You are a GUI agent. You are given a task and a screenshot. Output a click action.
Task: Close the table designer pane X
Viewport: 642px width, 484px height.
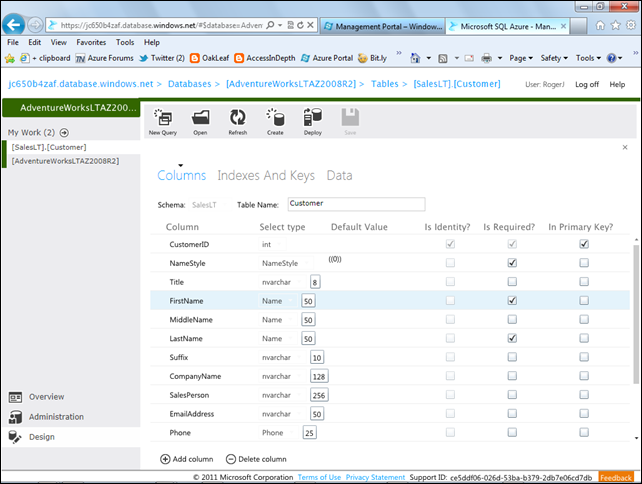pyautogui.click(x=625, y=147)
